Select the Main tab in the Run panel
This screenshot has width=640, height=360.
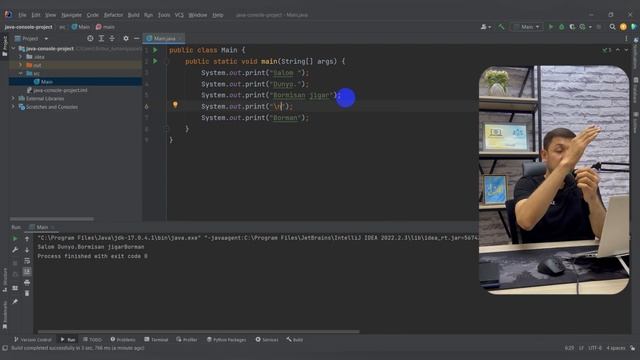[x=42, y=227]
